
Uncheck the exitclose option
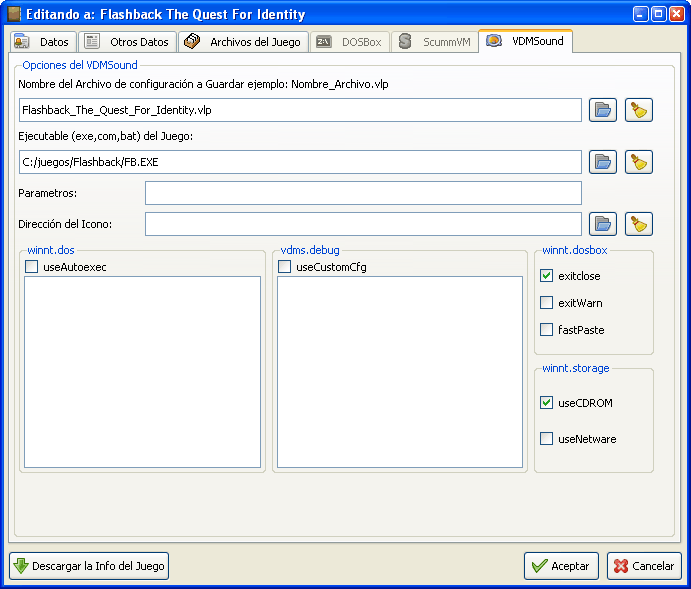click(x=546, y=276)
